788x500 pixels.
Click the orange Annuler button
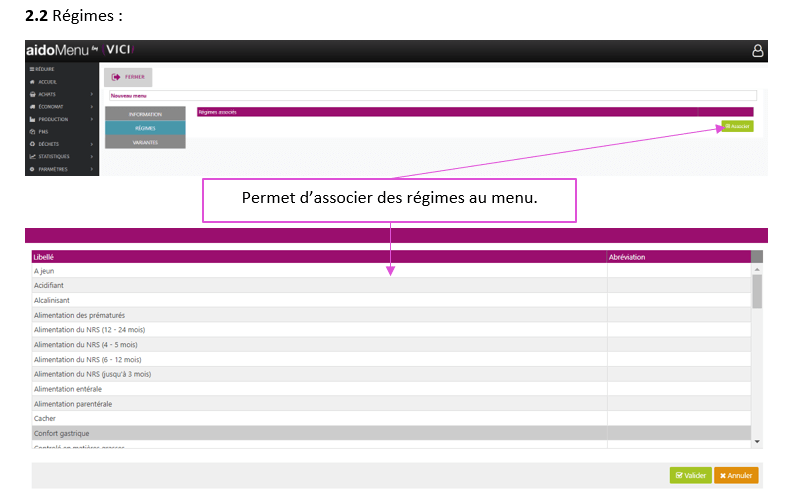736,475
